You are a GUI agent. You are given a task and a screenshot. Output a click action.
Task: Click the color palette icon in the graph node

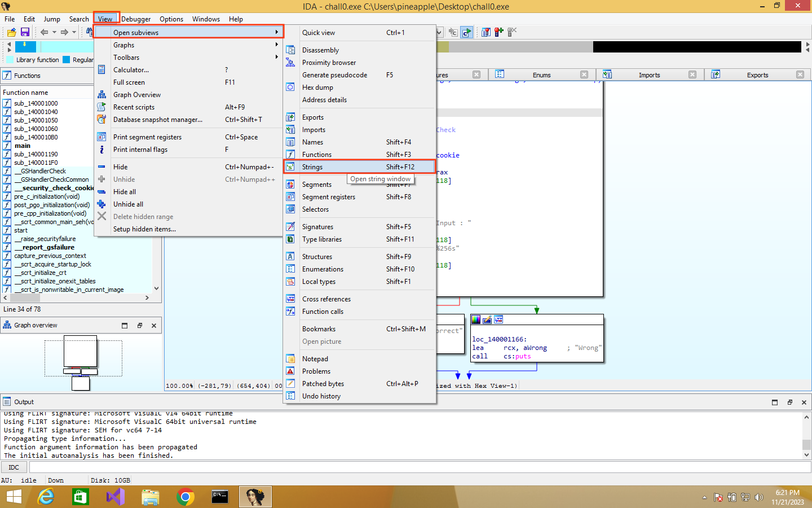(x=476, y=319)
